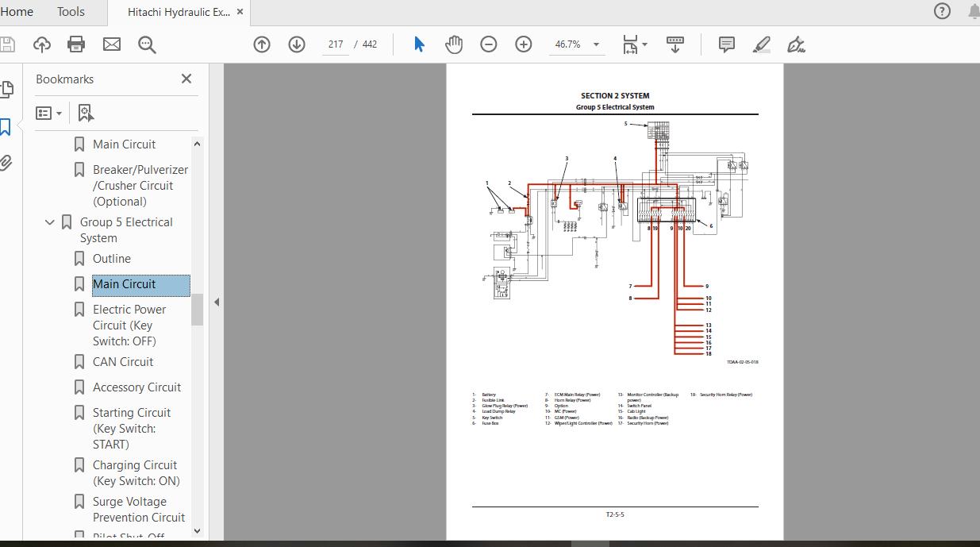Go to previous page arrow

262,44
